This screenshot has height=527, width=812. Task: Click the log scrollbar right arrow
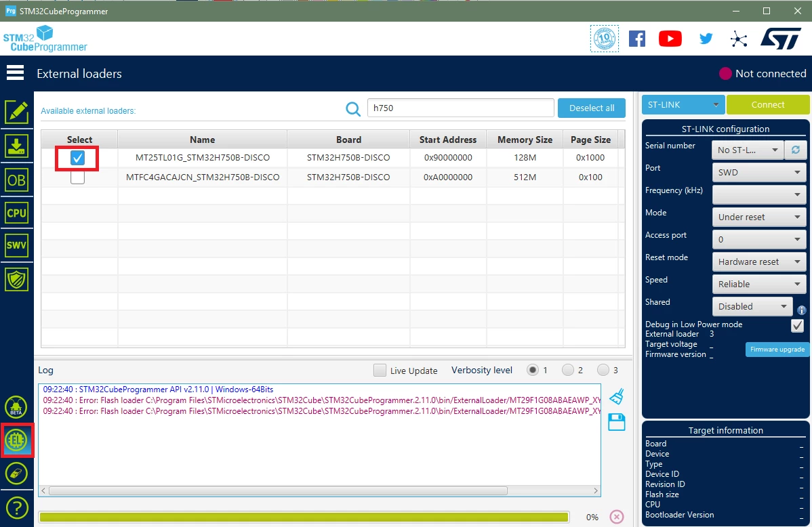[x=596, y=490]
